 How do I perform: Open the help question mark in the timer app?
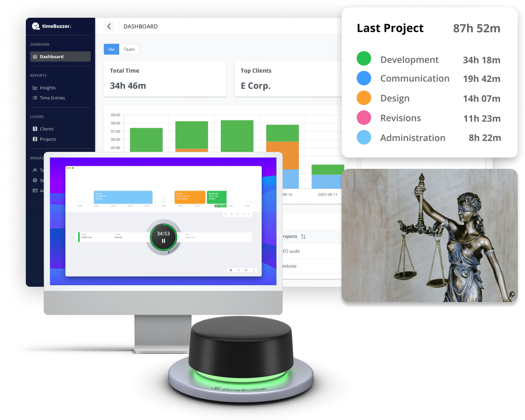tap(254, 270)
